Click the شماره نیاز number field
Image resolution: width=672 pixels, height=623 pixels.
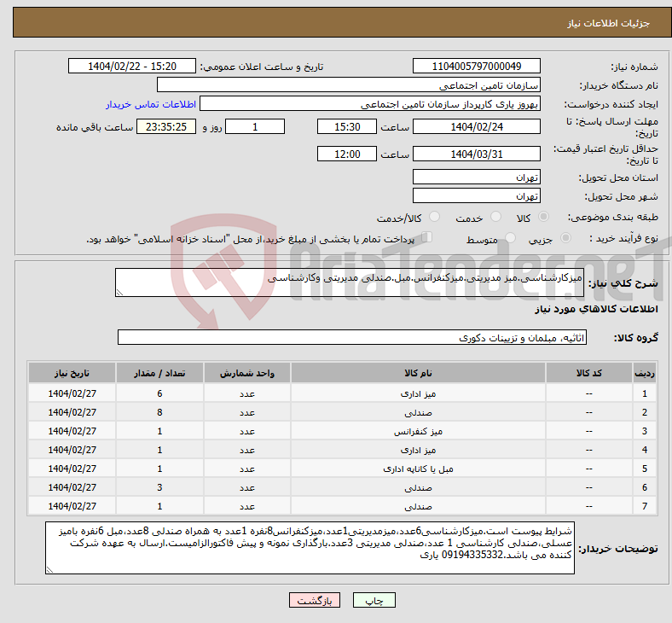(476, 67)
